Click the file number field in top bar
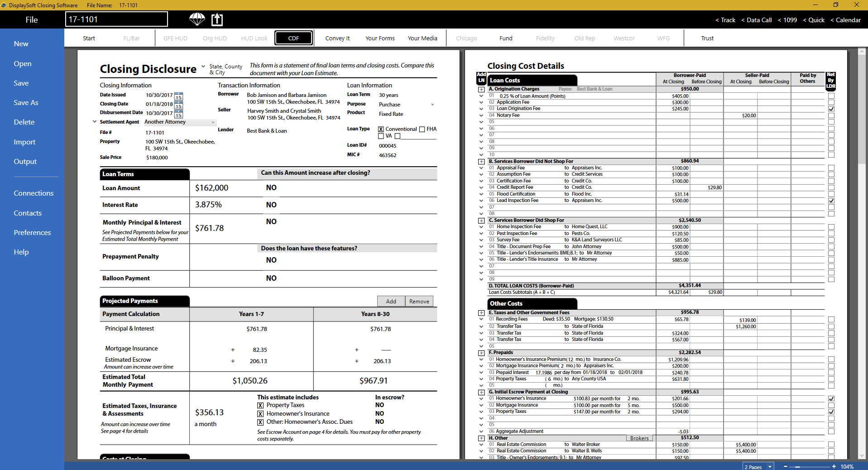This screenshot has height=470, width=868. 116,19
